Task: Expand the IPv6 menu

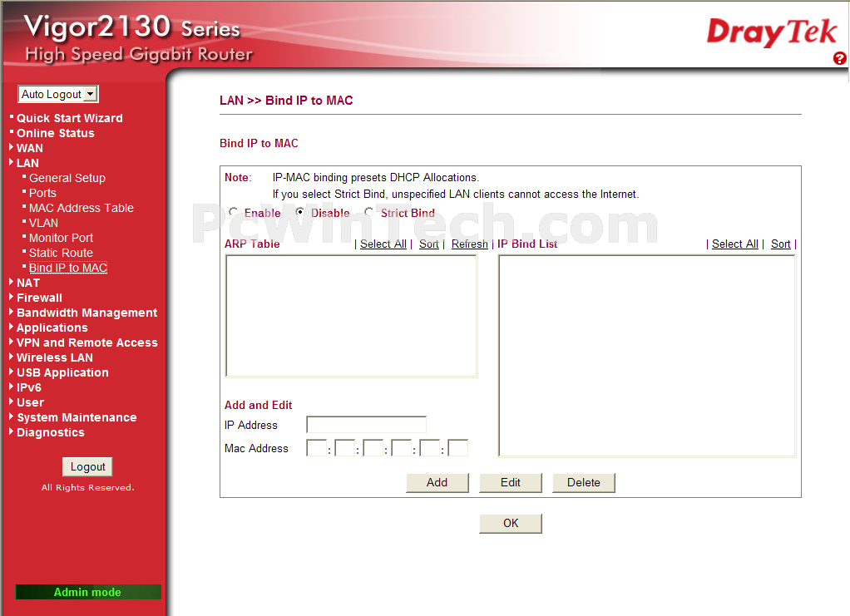Action: [x=29, y=387]
